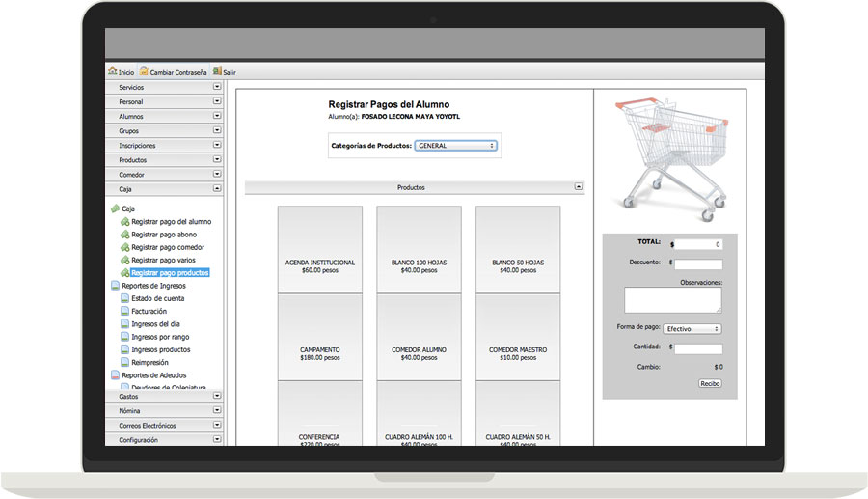This screenshot has width=868, height=499.
Task: Click the Caja tree money icon
Action: [x=115, y=208]
